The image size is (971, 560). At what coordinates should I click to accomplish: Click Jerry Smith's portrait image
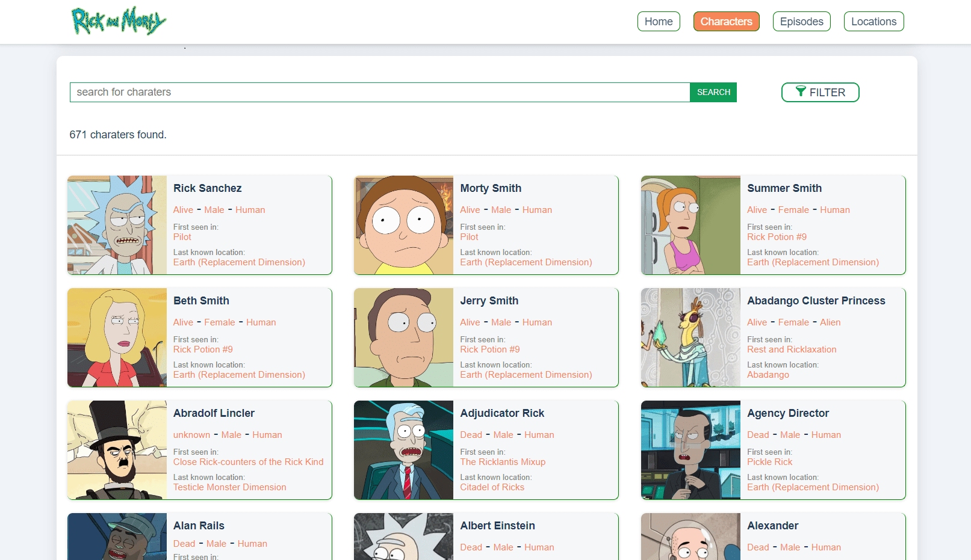click(x=403, y=337)
